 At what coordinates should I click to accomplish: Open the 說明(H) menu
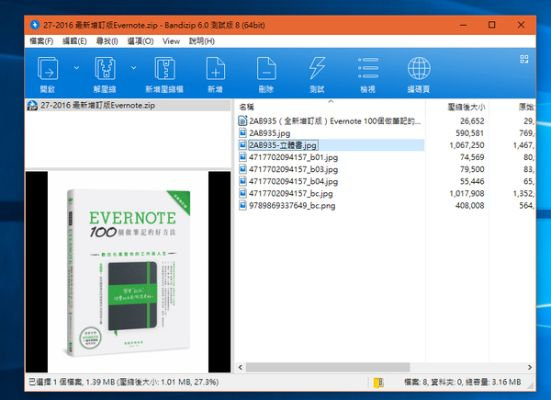(202, 41)
